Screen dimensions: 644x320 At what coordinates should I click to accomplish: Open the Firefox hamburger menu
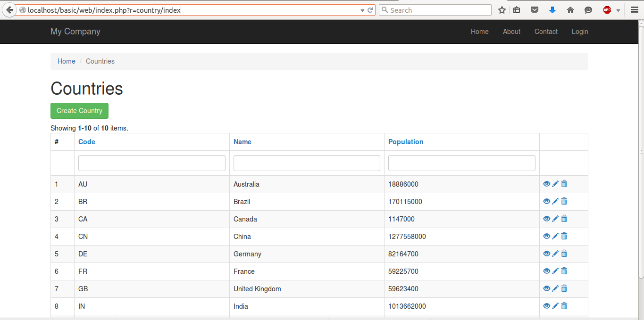pyautogui.click(x=635, y=10)
